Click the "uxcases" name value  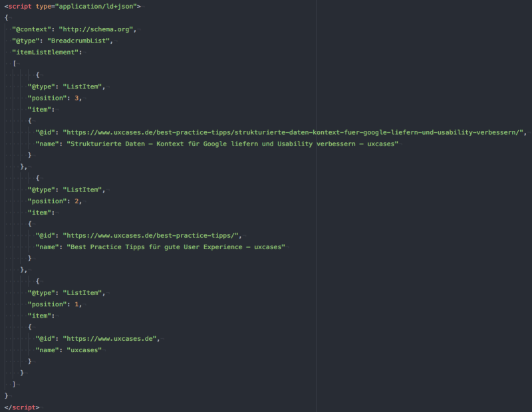(84, 350)
